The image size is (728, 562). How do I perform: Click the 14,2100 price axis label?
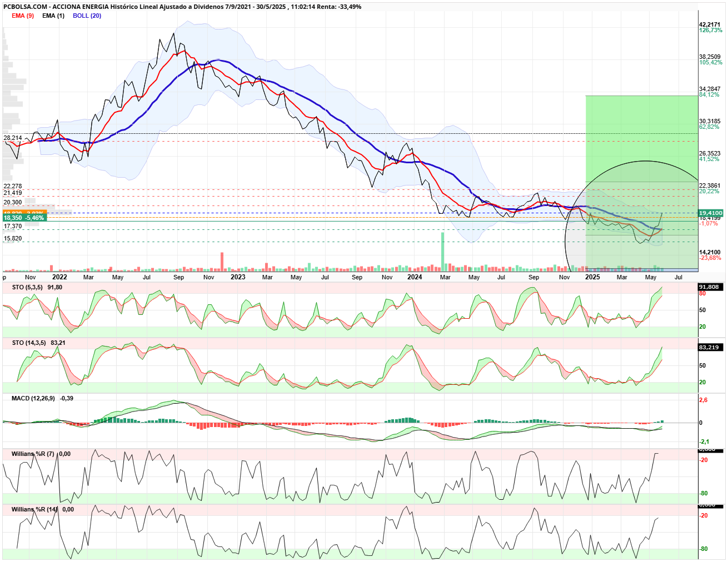point(710,252)
